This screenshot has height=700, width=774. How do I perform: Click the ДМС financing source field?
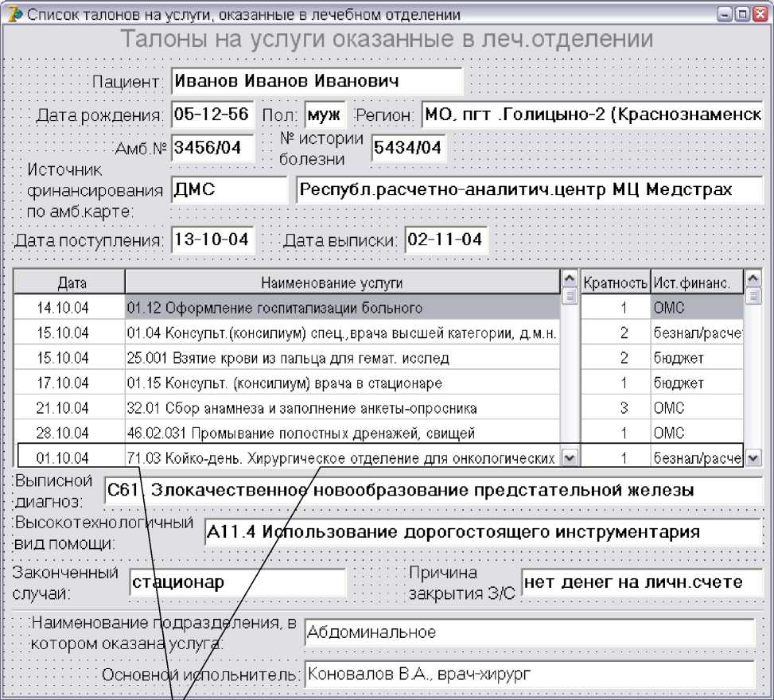(x=229, y=189)
